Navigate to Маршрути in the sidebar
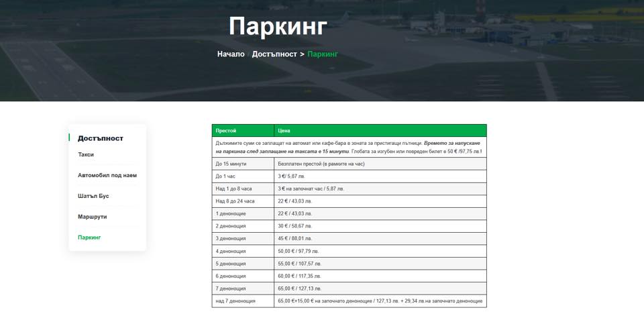 point(92,217)
